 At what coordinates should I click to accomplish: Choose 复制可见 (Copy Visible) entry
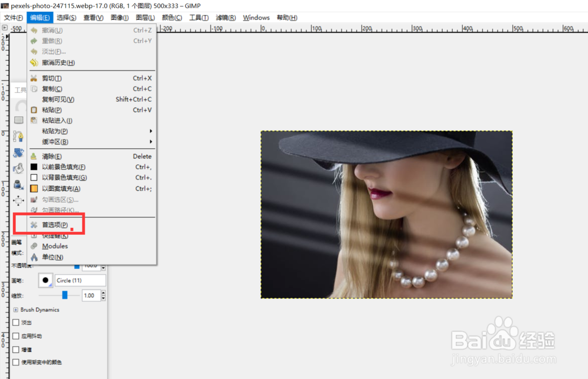pos(92,99)
